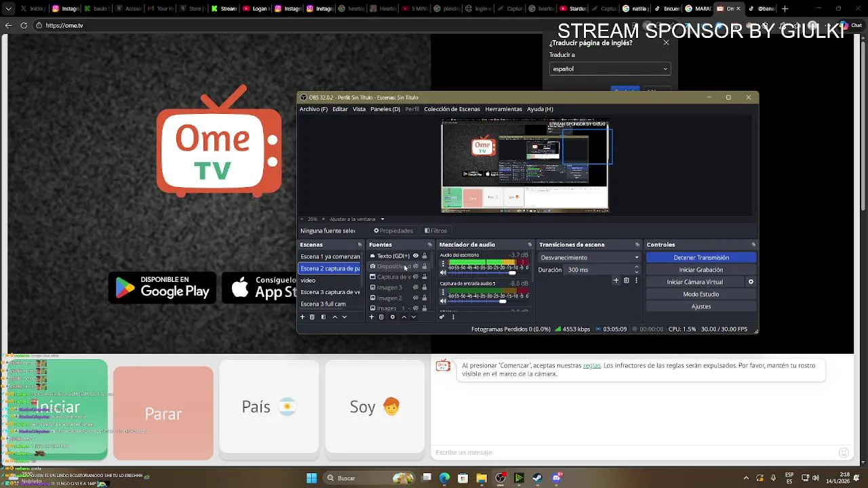Open español language dropdown in translate popup
The height and width of the screenshot is (488, 868).
pyautogui.click(x=610, y=68)
